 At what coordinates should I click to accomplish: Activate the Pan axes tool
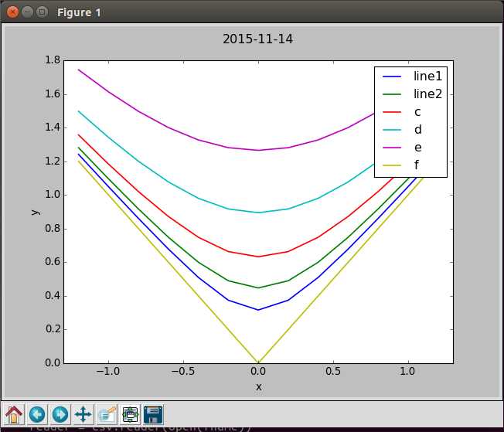coord(83,414)
